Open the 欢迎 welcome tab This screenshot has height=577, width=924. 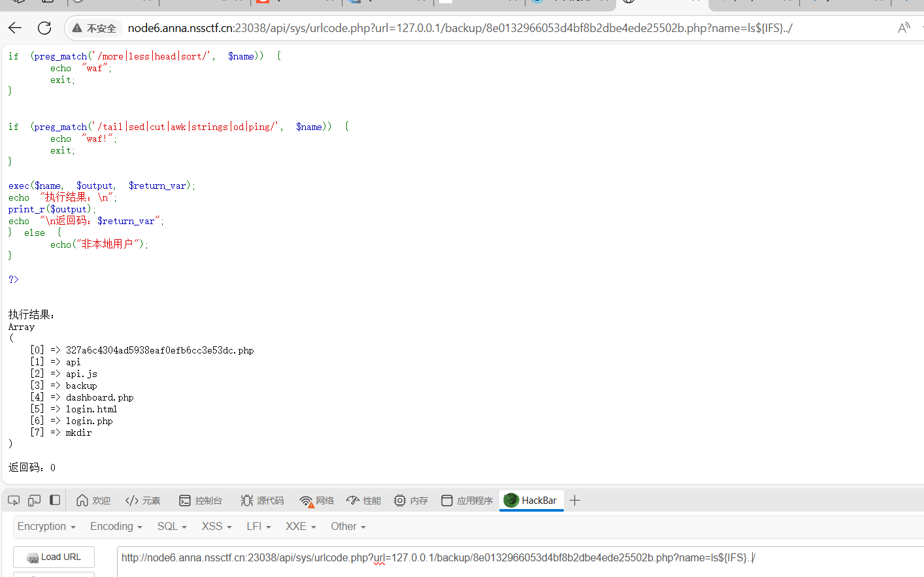[x=93, y=501]
